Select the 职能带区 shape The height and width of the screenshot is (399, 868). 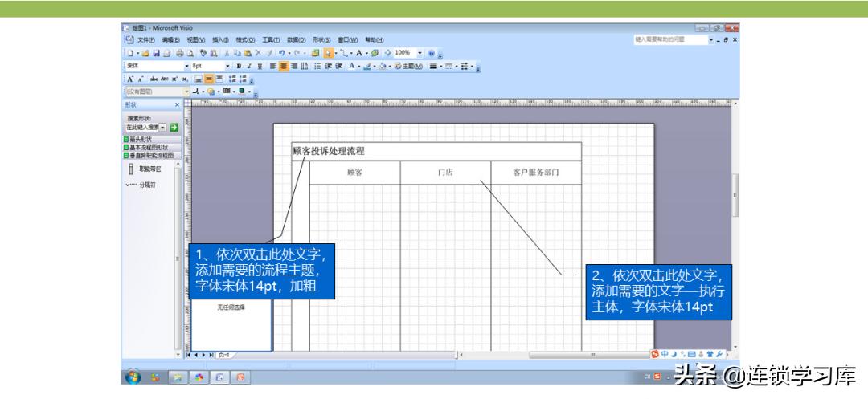click(144, 169)
